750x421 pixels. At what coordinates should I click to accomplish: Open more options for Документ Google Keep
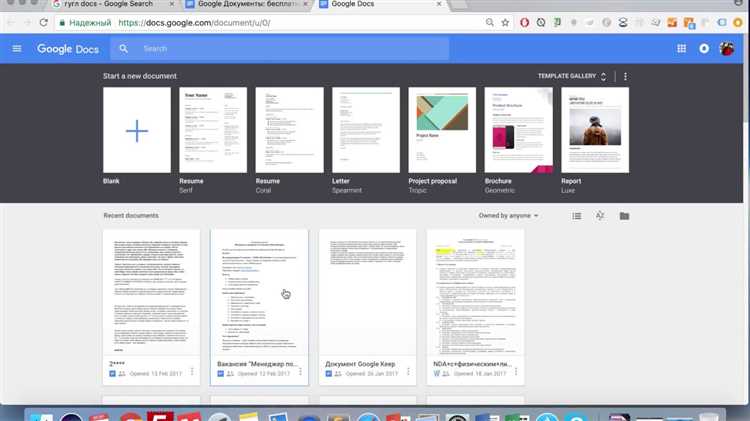click(408, 372)
